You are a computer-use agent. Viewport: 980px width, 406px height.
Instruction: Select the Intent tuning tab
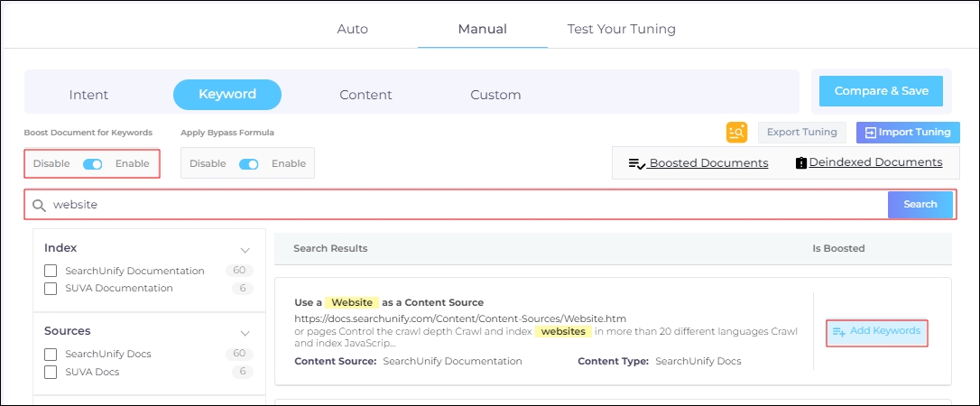[88, 95]
